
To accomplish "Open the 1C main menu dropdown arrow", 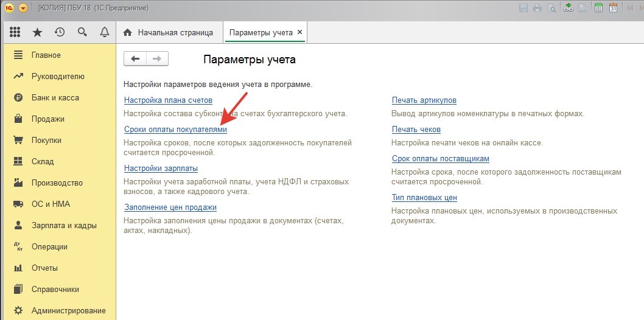I will (x=23, y=9).
